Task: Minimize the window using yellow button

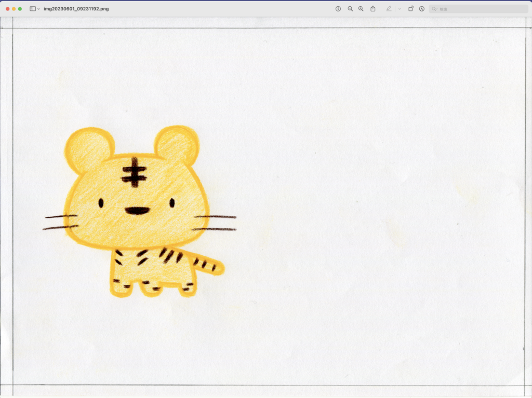Action: 14,9
